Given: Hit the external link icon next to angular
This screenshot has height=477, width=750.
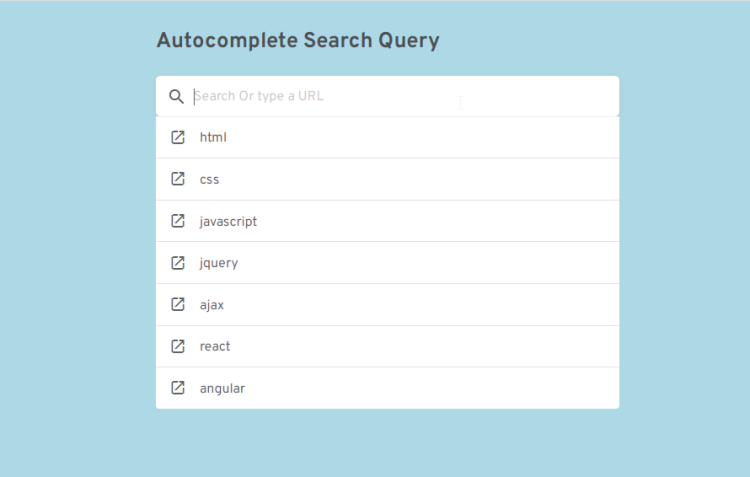Looking at the screenshot, I should pyautogui.click(x=178, y=388).
